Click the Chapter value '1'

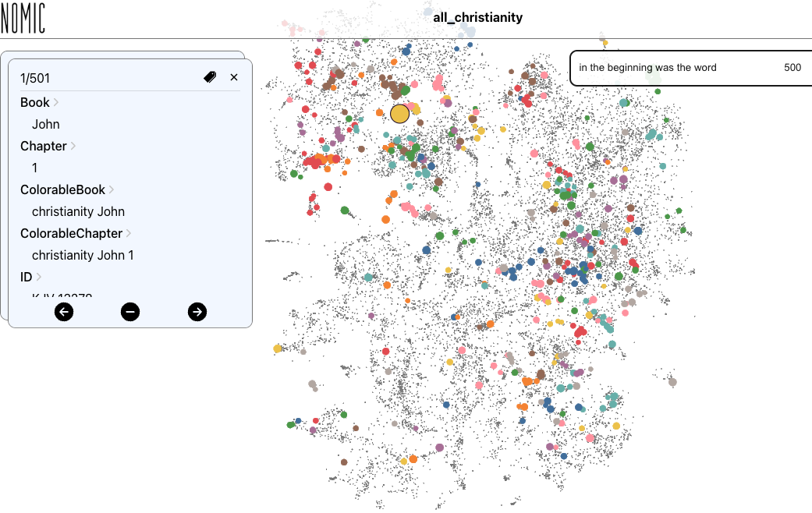(x=35, y=168)
